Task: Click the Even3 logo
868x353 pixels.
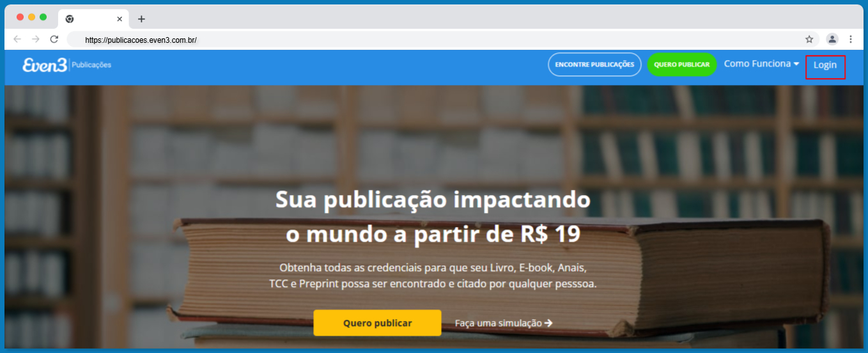Action: 44,65
